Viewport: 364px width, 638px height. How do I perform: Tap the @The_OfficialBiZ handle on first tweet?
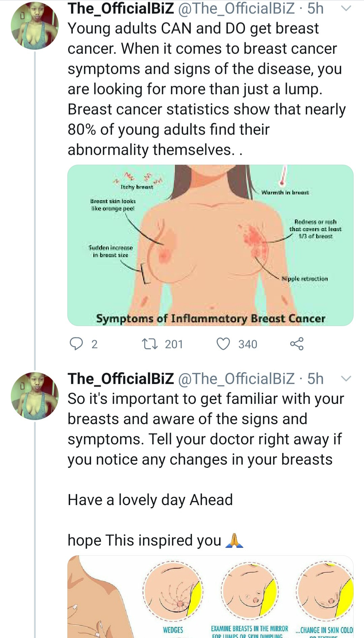pyautogui.click(x=236, y=8)
